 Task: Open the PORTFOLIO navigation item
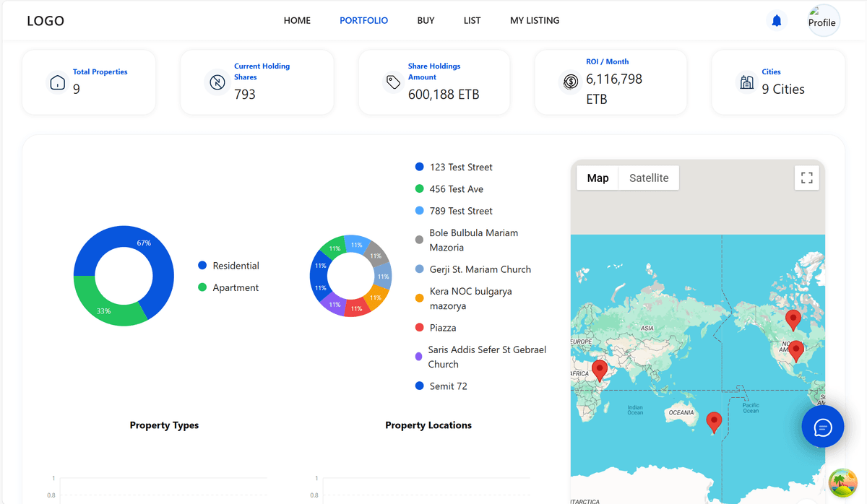tap(363, 20)
